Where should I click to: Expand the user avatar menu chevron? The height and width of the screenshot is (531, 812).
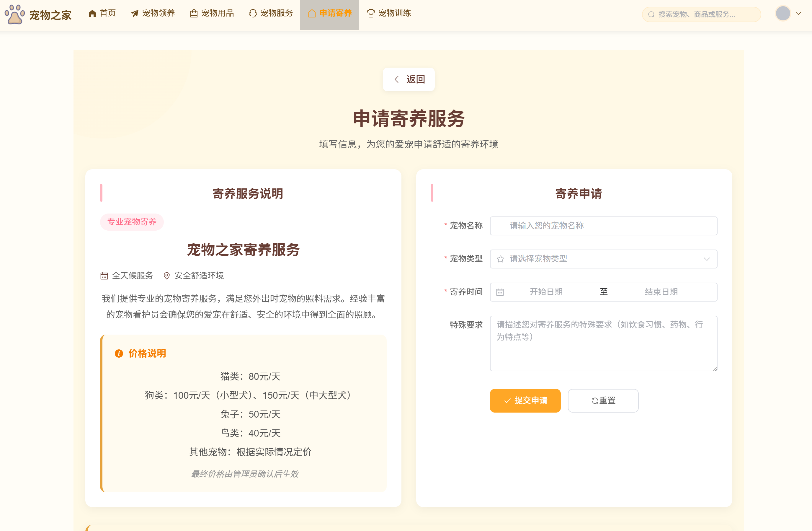(799, 14)
